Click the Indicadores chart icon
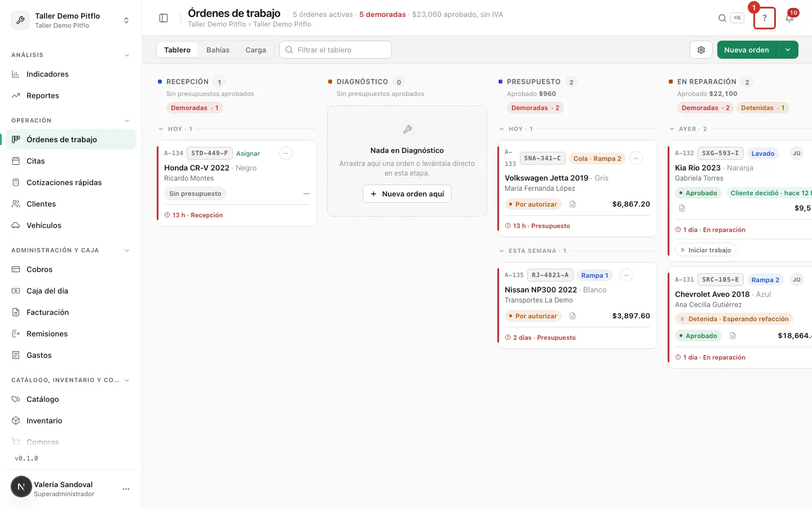Viewport: 812px width, 508px height. point(16,74)
